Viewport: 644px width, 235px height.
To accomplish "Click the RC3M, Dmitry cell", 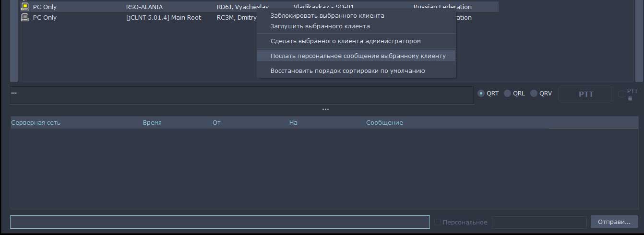I will point(237,17).
